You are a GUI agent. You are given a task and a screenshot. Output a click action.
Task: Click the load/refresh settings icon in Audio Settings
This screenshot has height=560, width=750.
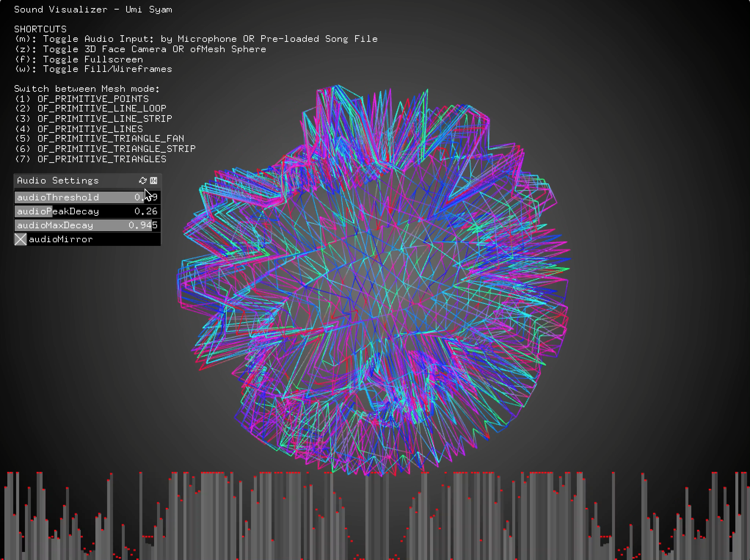coord(143,181)
